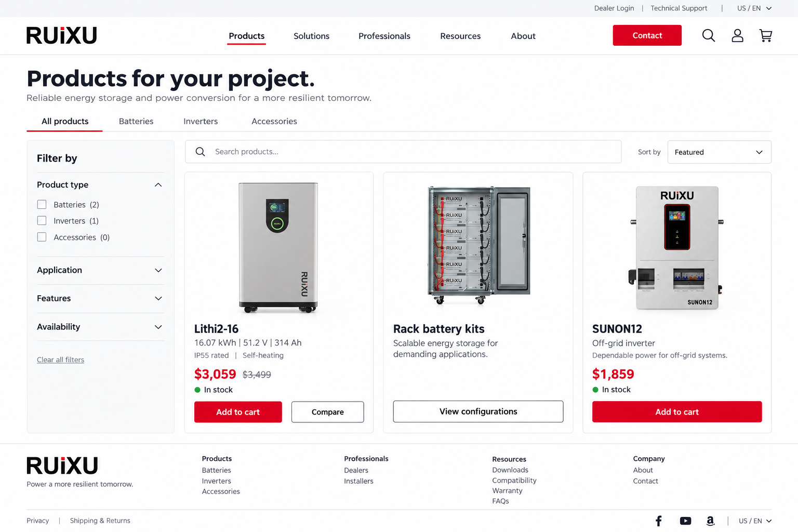Click the Lithi2-16 price $3,059

click(215, 374)
